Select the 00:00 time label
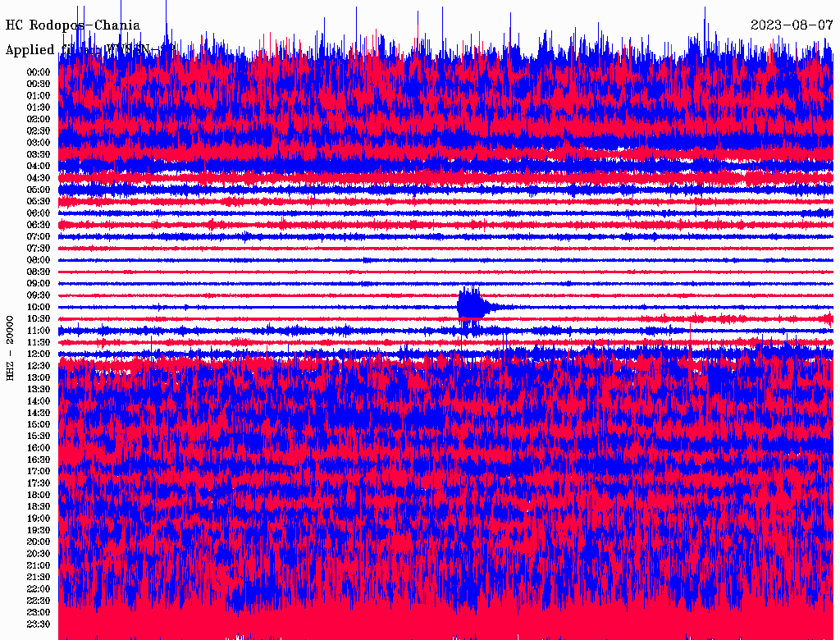 click(39, 72)
